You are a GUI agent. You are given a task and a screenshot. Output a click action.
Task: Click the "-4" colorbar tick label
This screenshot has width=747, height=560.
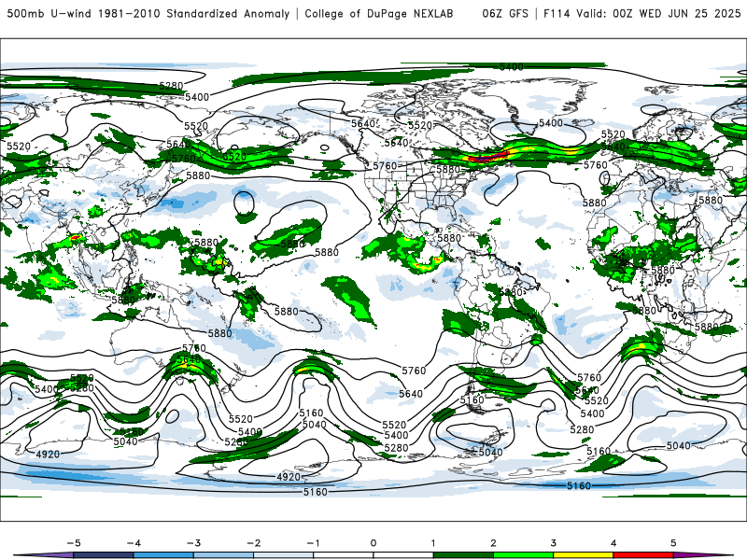click(134, 543)
